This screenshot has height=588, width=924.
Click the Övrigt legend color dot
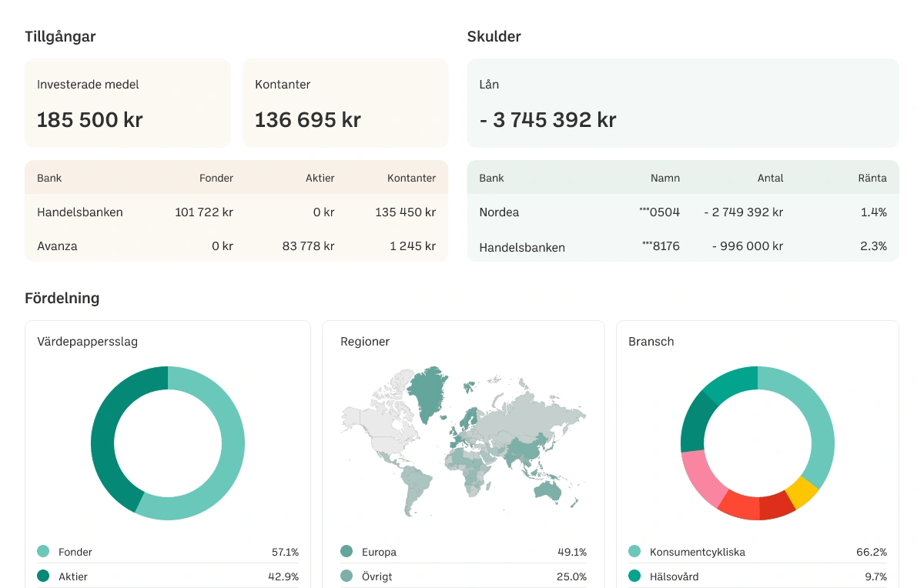(346, 576)
